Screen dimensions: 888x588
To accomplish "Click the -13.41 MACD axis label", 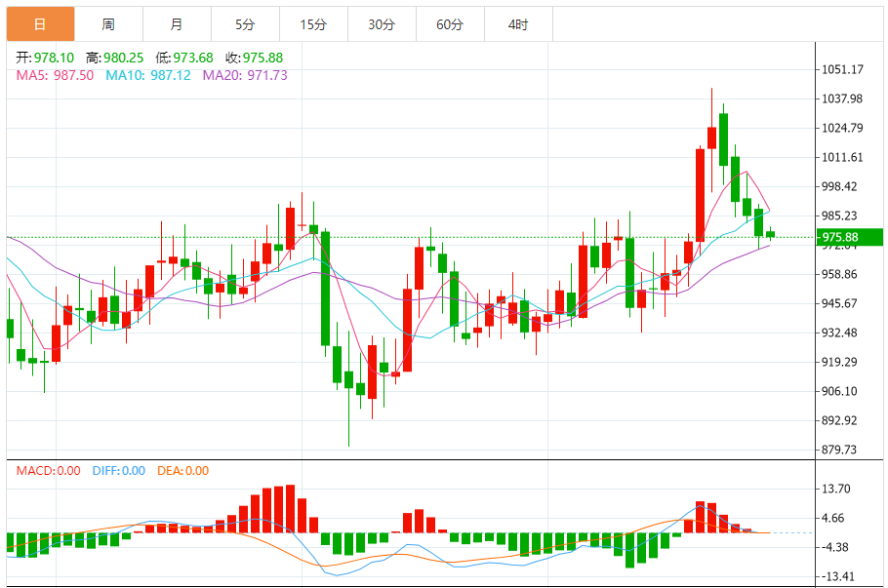I will point(839,576).
